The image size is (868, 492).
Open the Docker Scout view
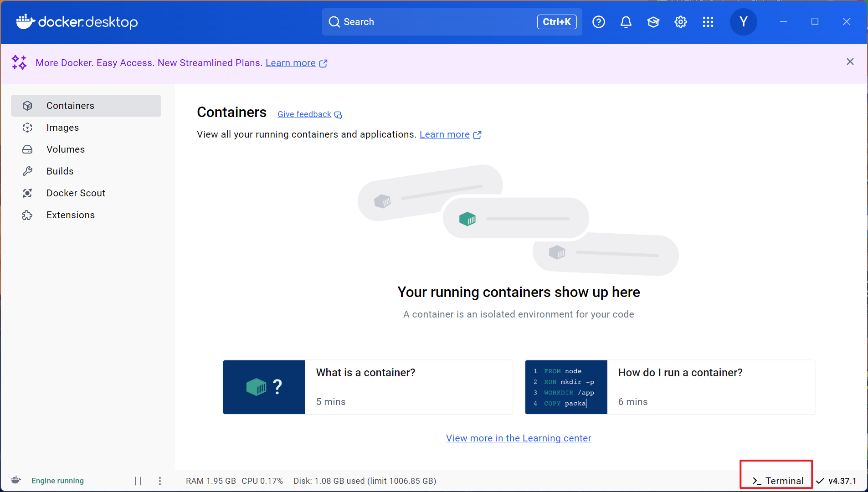coord(86,193)
